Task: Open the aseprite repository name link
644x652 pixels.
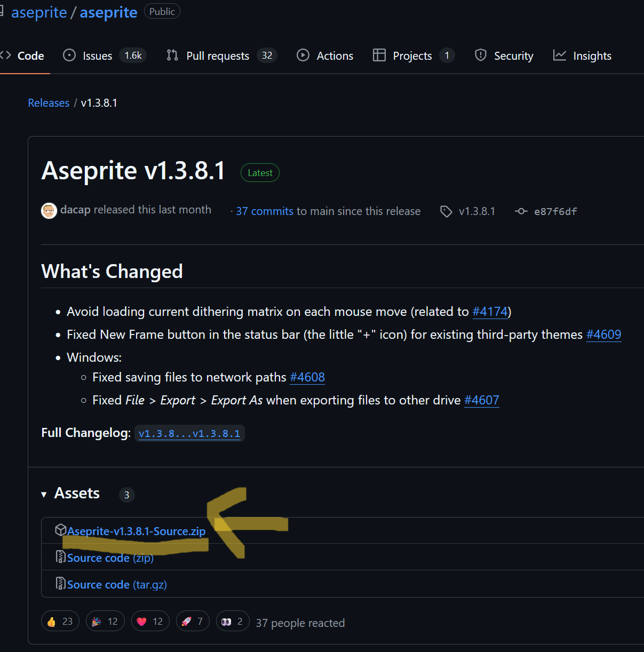Action: 108,12
